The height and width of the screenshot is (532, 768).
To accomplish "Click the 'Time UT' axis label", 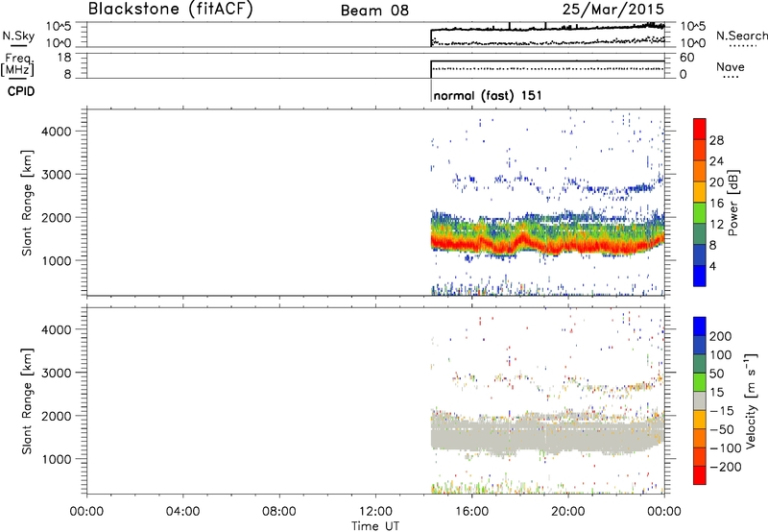I will (x=375, y=526).
